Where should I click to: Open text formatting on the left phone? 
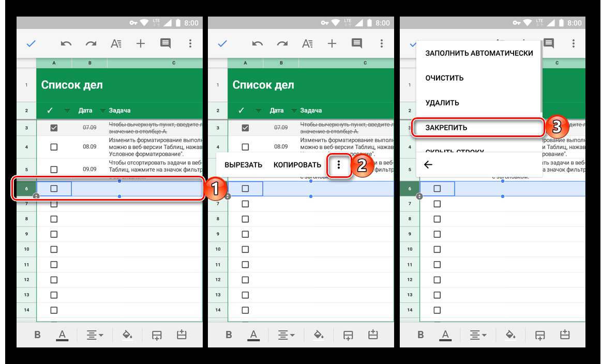(x=116, y=44)
